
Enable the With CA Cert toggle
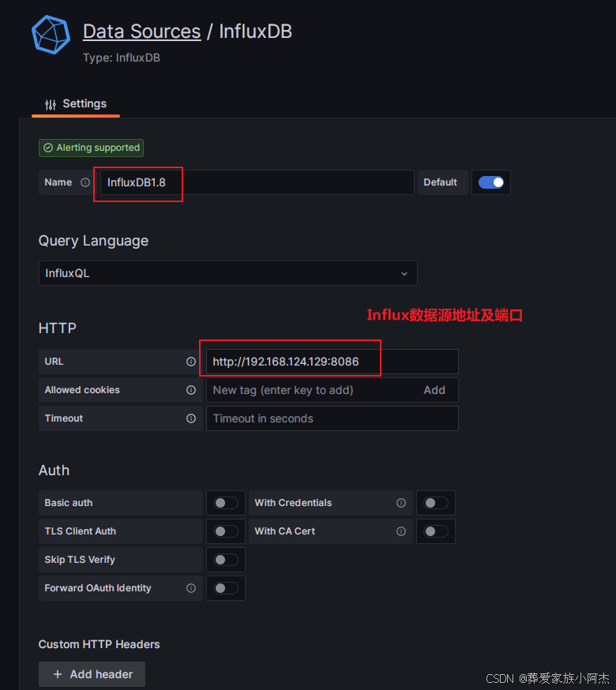click(435, 531)
